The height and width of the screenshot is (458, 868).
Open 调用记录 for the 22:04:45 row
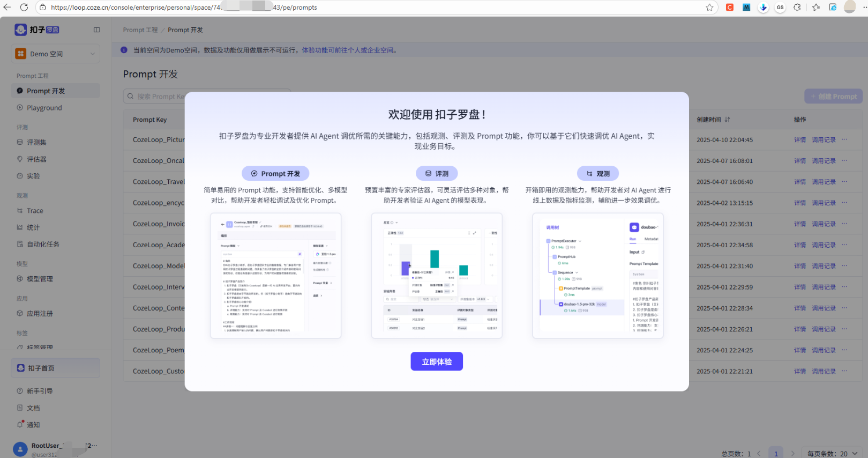[x=824, y=139]
